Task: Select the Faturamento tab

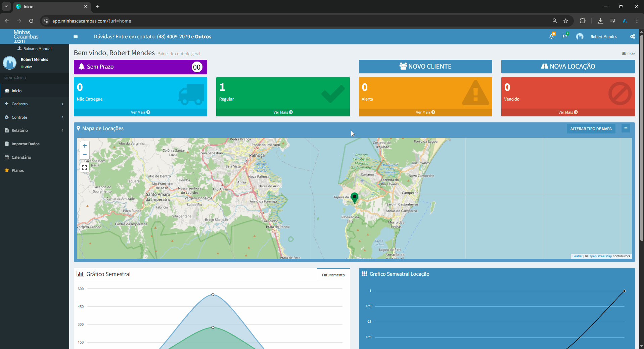Action: pyautogui.click(x=333, y=275)
